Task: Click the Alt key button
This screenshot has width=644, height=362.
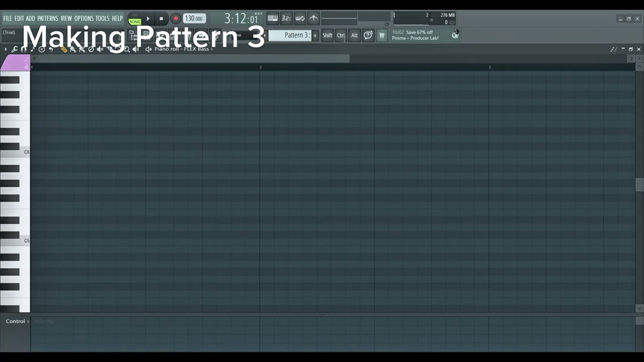Action: [355, 35]
